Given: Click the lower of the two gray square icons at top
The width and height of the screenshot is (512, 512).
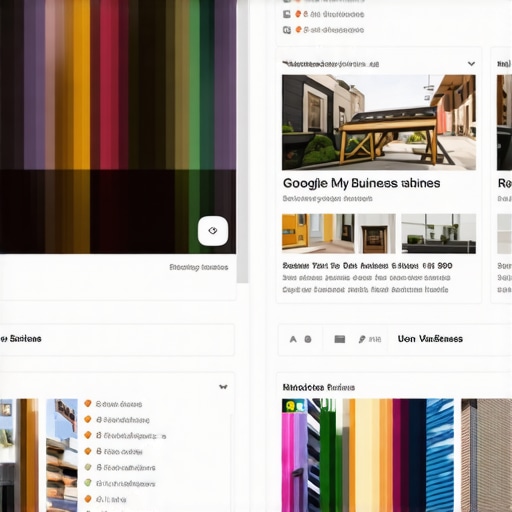Looking at the screenshot, I should (287, 30).
